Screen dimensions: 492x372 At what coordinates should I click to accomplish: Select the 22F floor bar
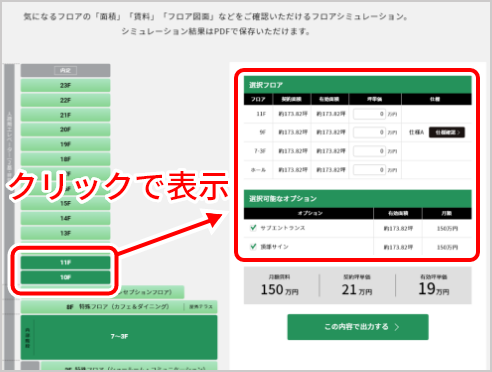[65, 100]
